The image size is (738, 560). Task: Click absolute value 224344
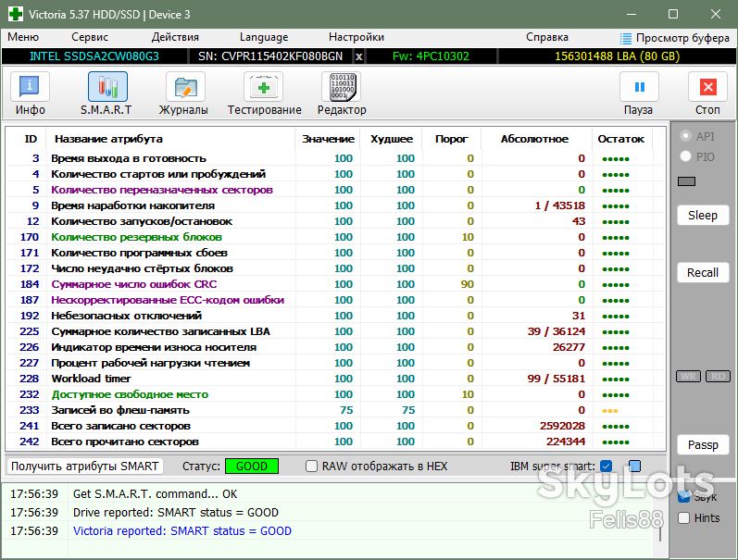click(x=566, y=442)
